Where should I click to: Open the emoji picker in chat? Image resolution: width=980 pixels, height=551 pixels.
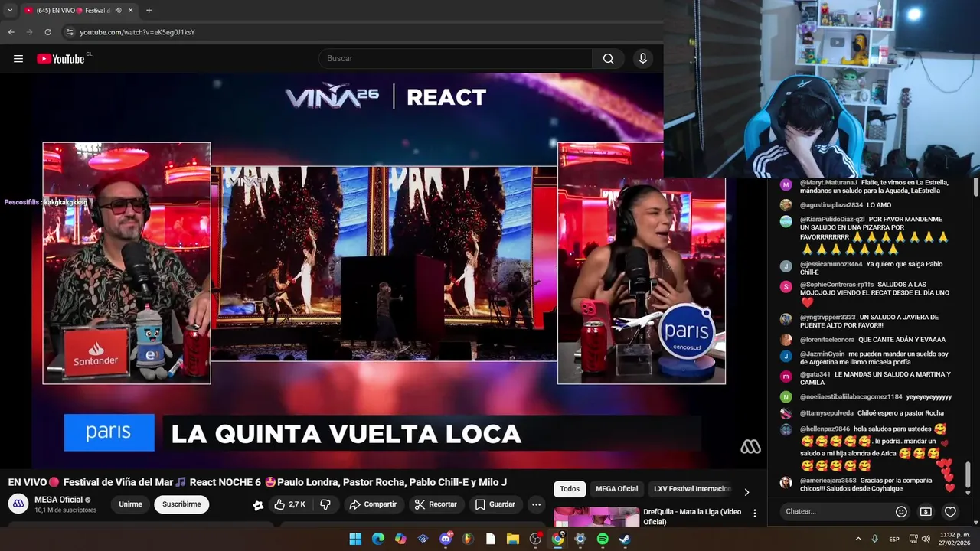[x=901, y=511]
